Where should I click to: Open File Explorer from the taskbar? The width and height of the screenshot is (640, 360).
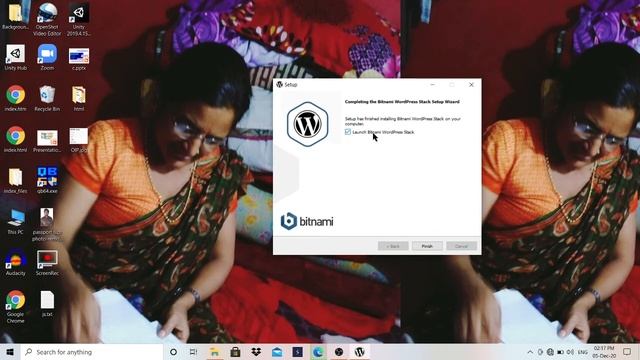click(214, 352)
